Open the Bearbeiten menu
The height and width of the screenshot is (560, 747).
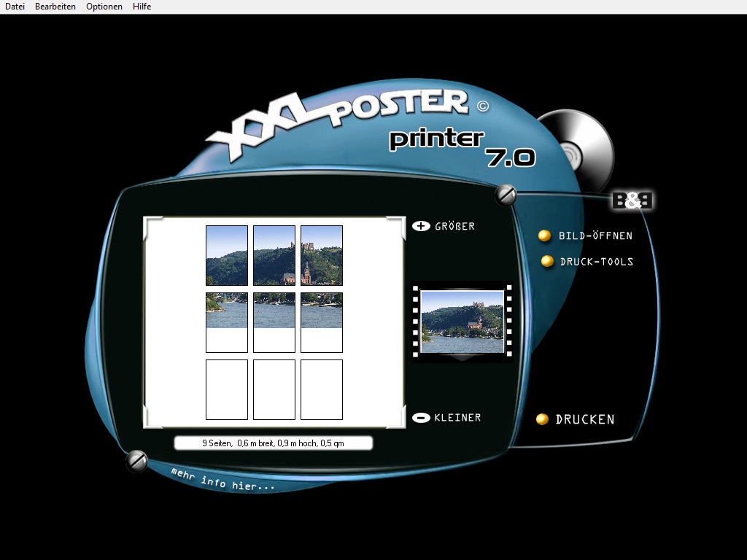pos(55,7)
